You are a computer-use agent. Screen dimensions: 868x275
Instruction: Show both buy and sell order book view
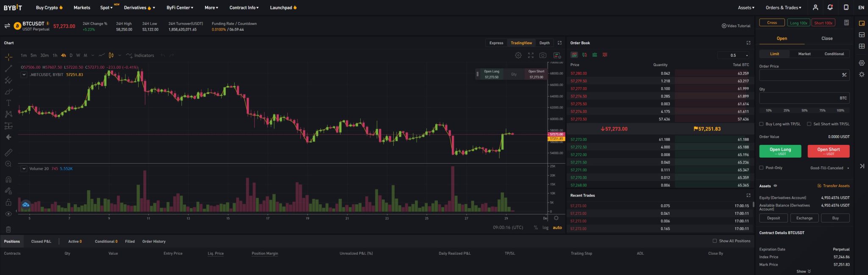tap(574, 55)
